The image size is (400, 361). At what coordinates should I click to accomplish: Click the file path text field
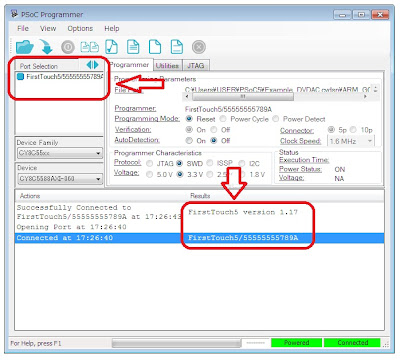(278, 90)
